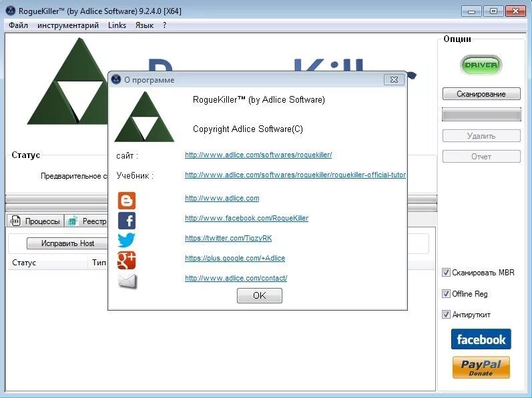The height and width of the screenshot is (398, 532).
Task: Click the facebook banner in main window
Action: [481, 339]
